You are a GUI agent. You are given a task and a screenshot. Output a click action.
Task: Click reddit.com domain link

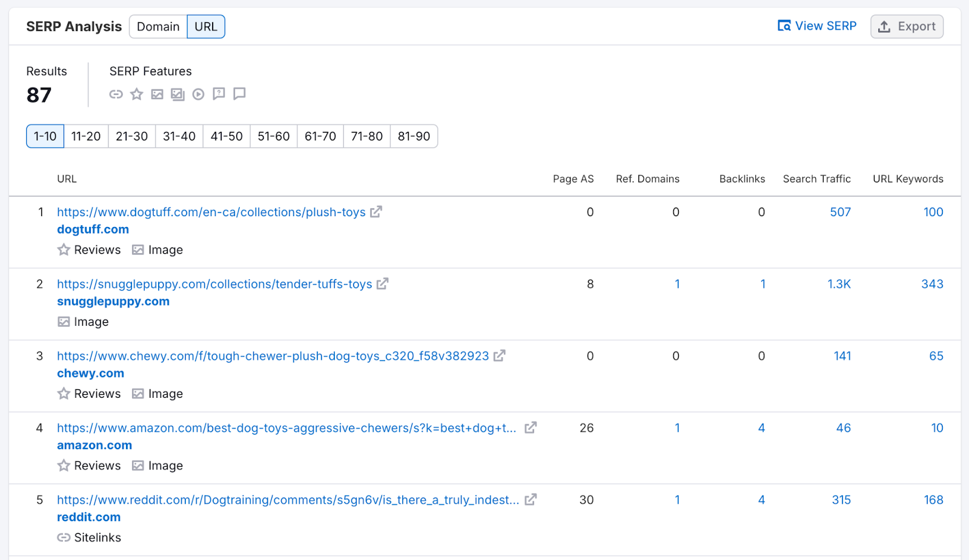pyautogui.click(x=88, y=518)
